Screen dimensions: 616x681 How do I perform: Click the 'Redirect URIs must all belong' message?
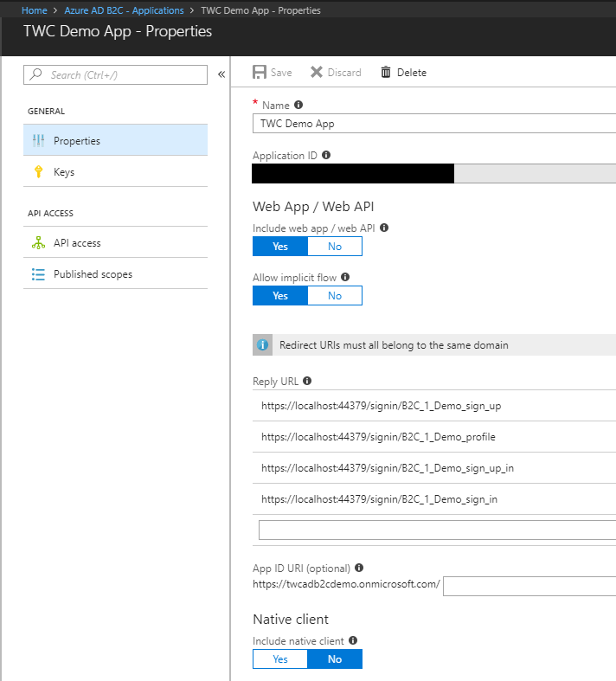pos(394,345)
